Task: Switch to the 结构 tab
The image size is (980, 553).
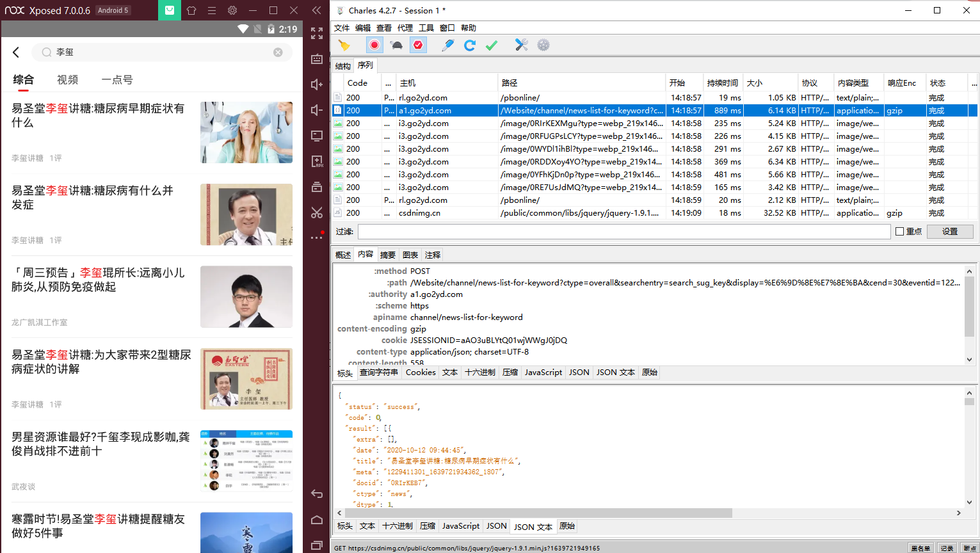Action: (x=343, y=66)
